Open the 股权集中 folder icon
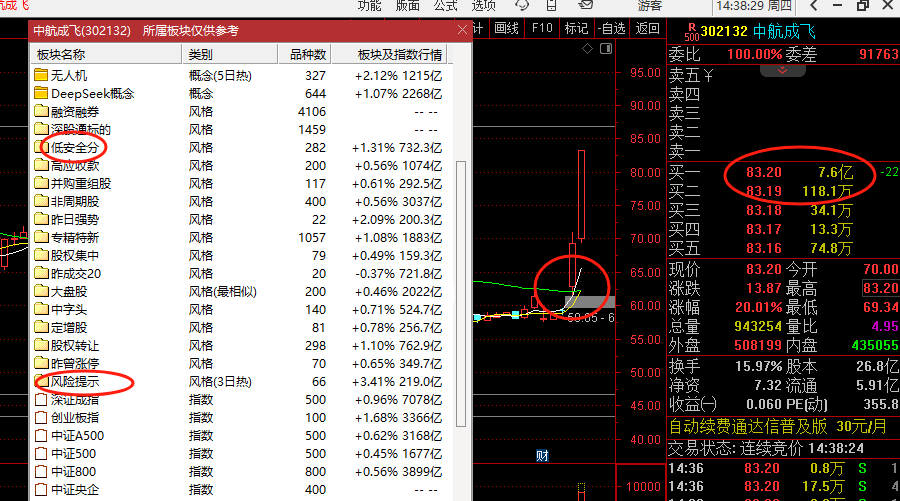 pyautogui.click(x=41, y=255)
